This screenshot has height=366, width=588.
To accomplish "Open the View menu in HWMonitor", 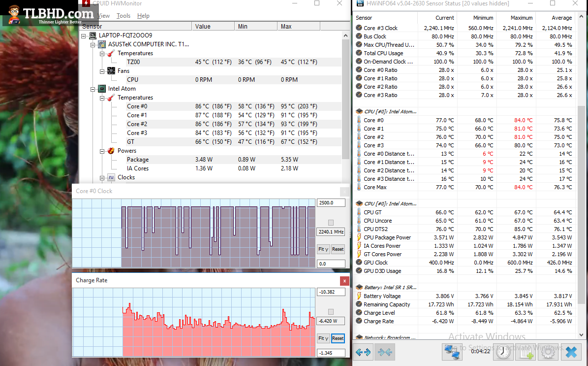I will 103,16.
